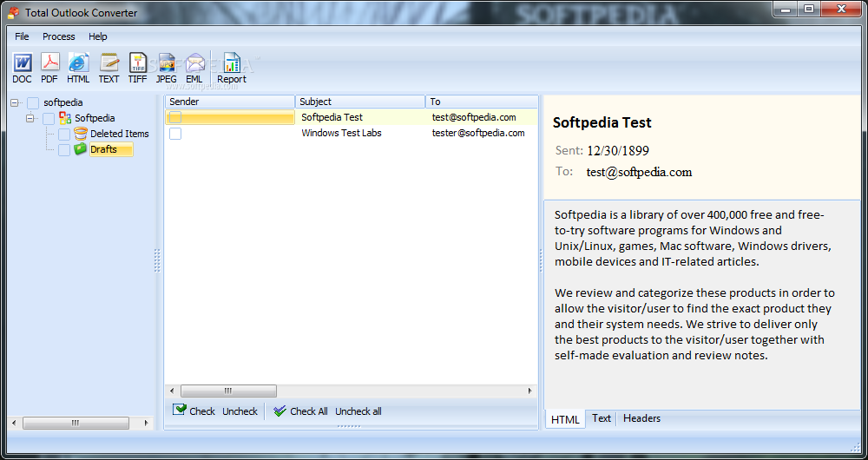Click the Check icon with green tick

(180, 411)
